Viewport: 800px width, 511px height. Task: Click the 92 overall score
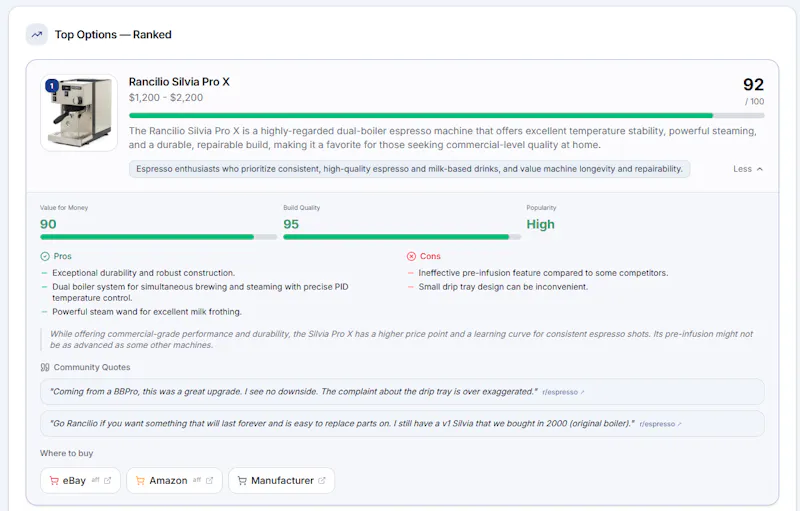point(754,85)
